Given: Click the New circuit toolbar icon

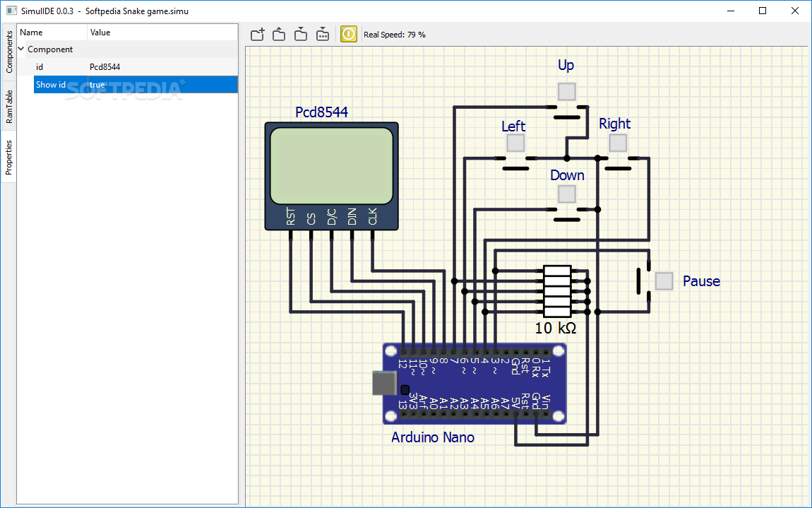Looking at the screenshot, I should tap(258, 34).
